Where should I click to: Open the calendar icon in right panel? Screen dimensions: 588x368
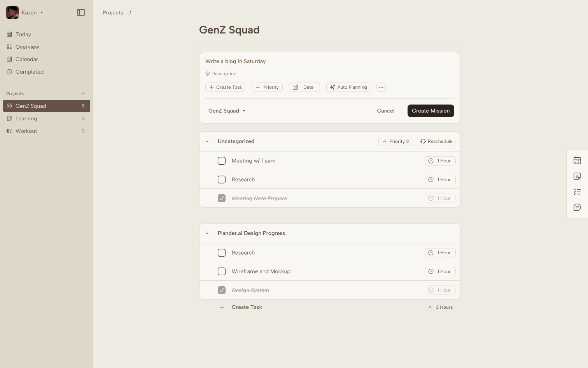[577, 160]
